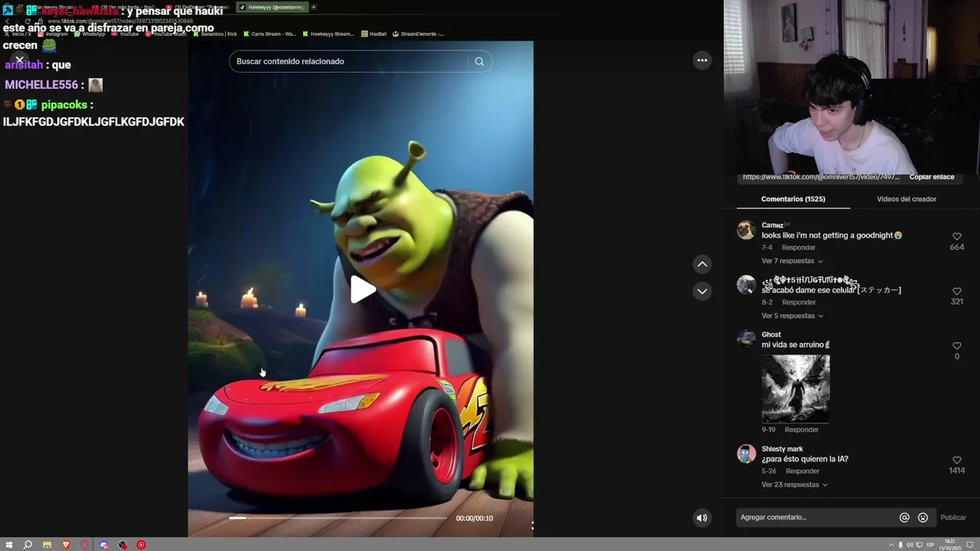Expand 'Ver 5 respuestas' replies

tap(792, 316)
